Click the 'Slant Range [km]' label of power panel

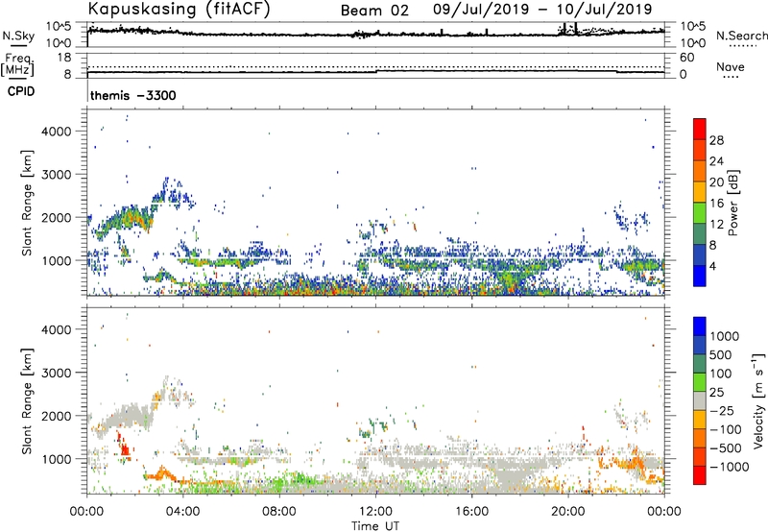(27, 203)
